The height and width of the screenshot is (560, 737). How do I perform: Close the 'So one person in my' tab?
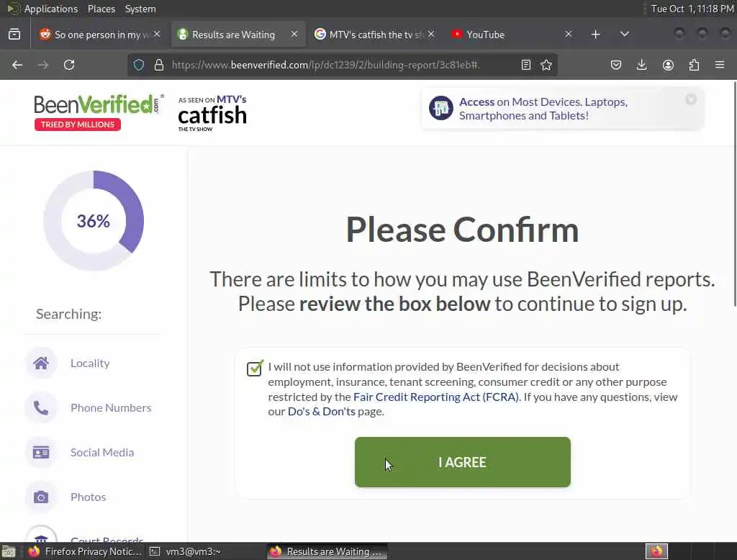click(157, 35)
